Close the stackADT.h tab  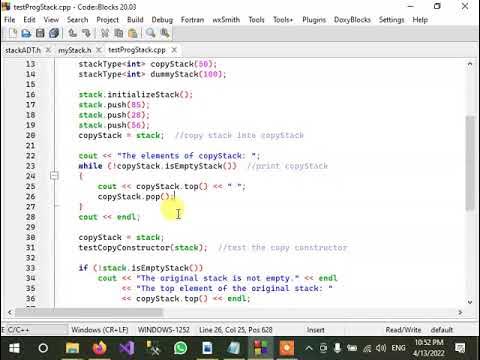48,50
